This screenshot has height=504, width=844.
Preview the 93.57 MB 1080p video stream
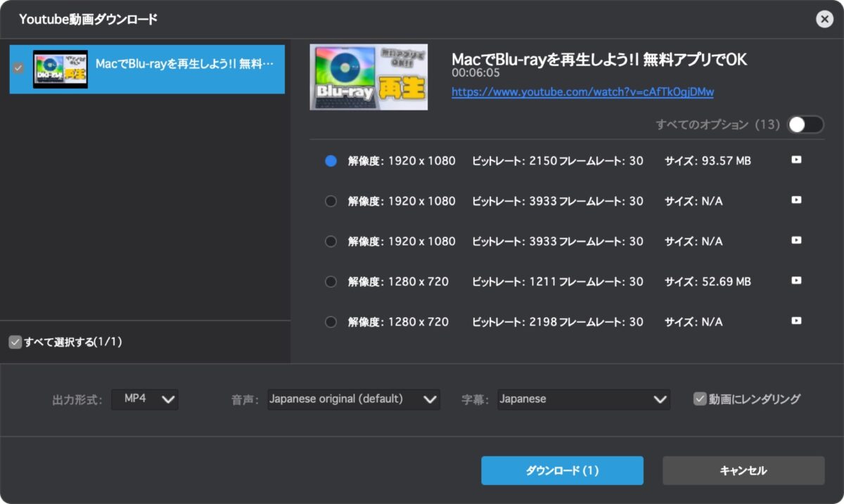point(796,160)
